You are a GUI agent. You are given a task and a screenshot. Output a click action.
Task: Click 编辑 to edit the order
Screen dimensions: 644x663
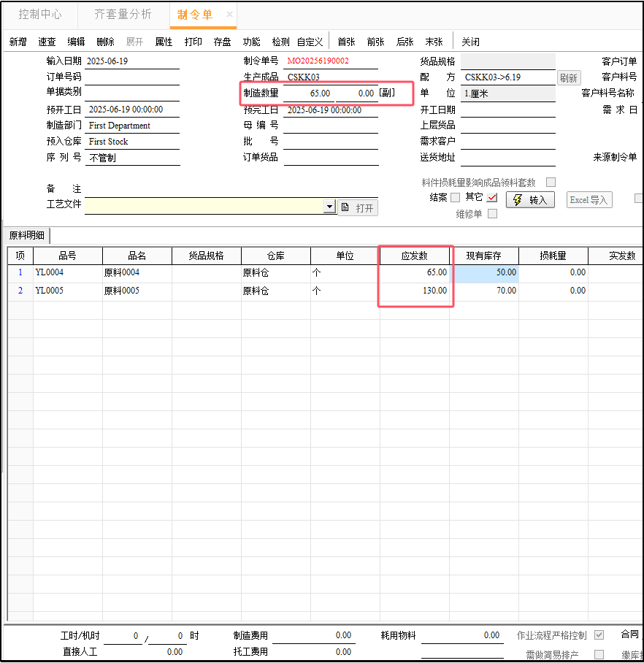coord(76,42)
